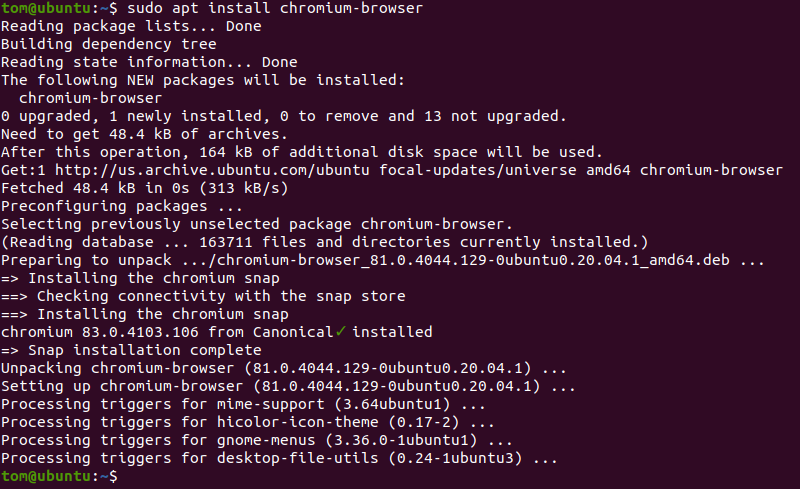Screen dimensions: 800x489
Task: Click the indented chromium-browser package name
Action: tap(90, 98)
